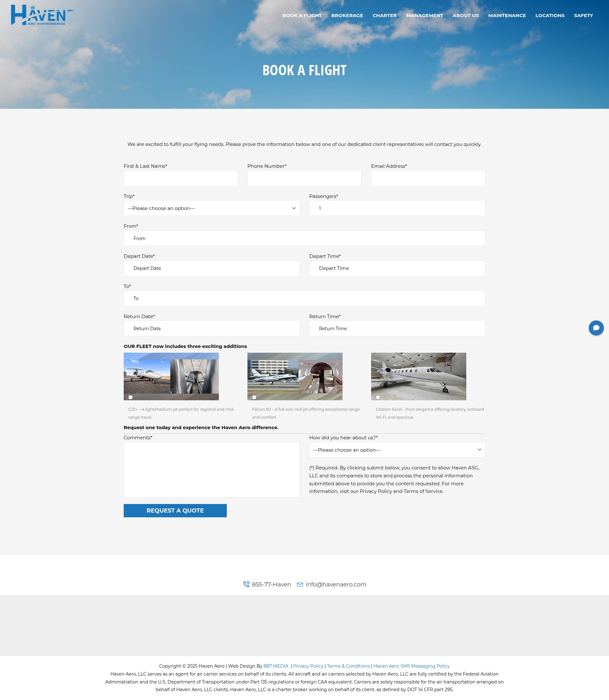Open the Terms & Conditions footer link

coord(348,666)
